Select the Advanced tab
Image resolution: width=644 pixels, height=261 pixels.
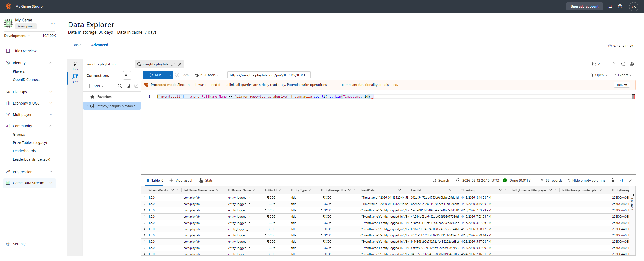(100, 45)
